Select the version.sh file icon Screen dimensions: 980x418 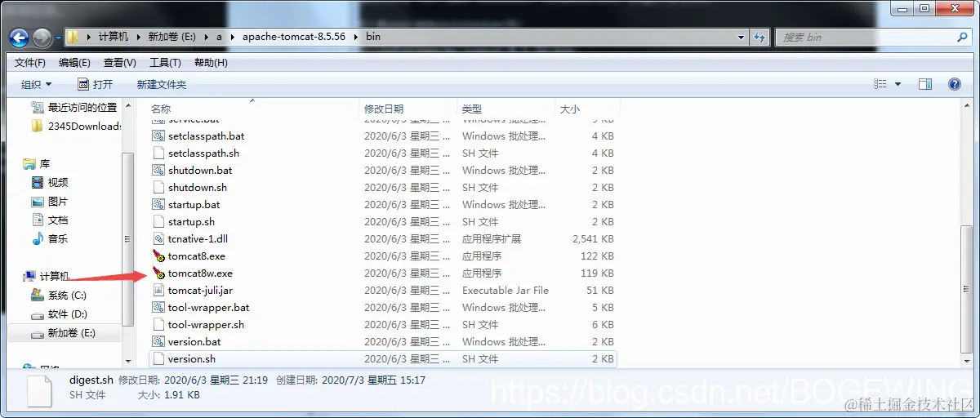[x=158, y=359]
